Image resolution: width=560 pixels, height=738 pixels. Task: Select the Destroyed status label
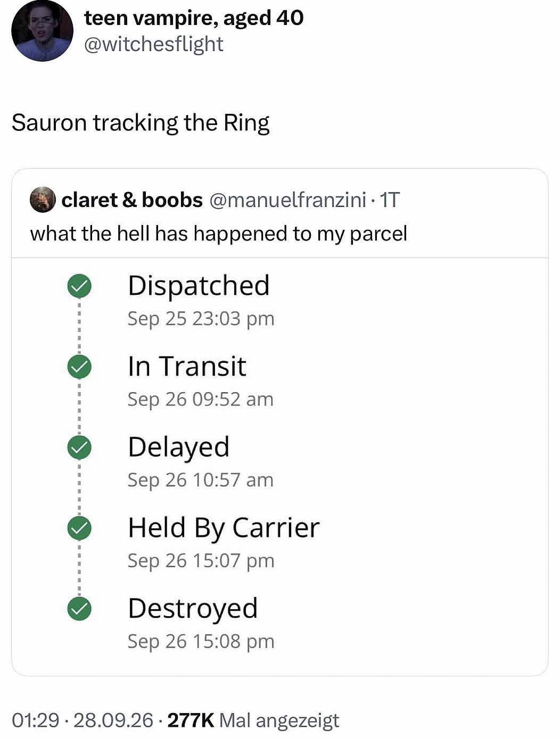(193, 608)
